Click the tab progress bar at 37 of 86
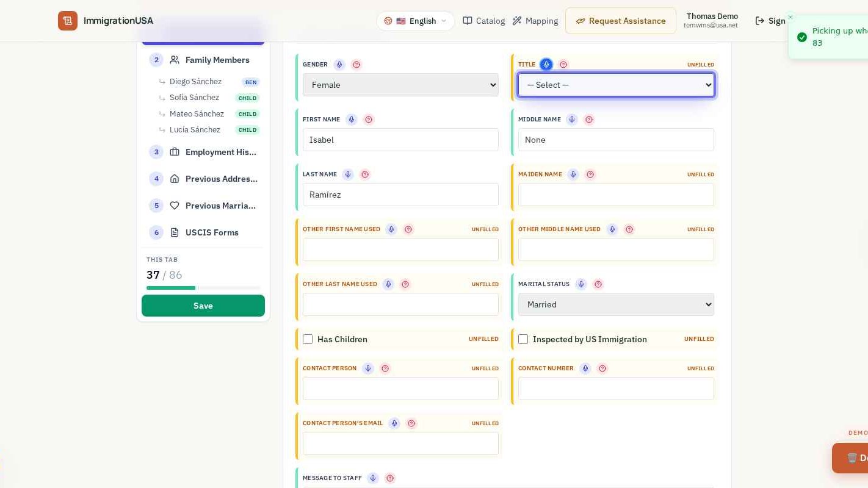This screenshot has width=868, height=488. coord(203,288)
